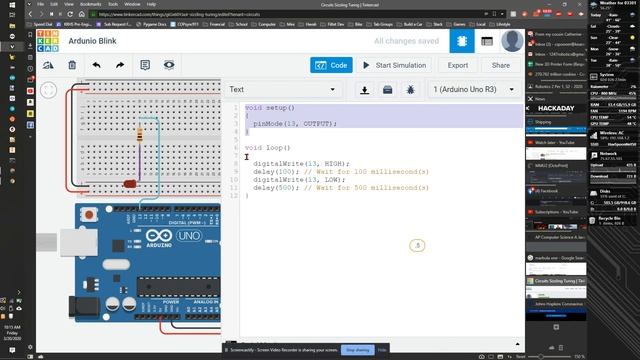This screenshot has height=360, width=640.
Task: Switch to Watch later - YouTube tab
Action: tap(556, 142)
